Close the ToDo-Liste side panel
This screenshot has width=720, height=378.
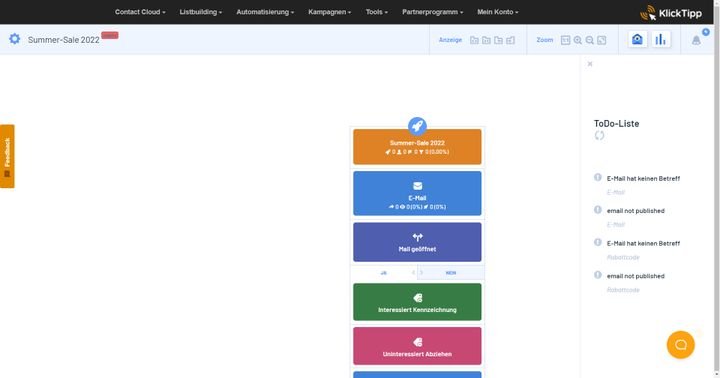coord(590,64)
